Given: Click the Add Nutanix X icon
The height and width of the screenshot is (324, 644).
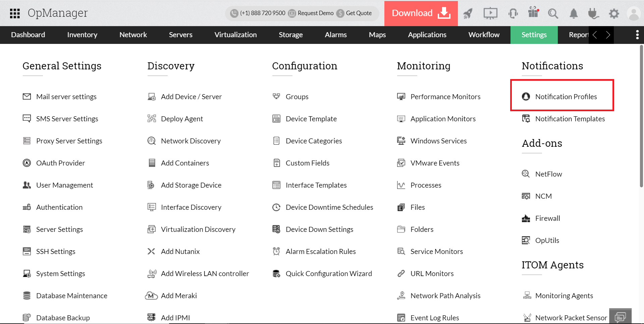Looking at the screenshot, I should (151, 251).
